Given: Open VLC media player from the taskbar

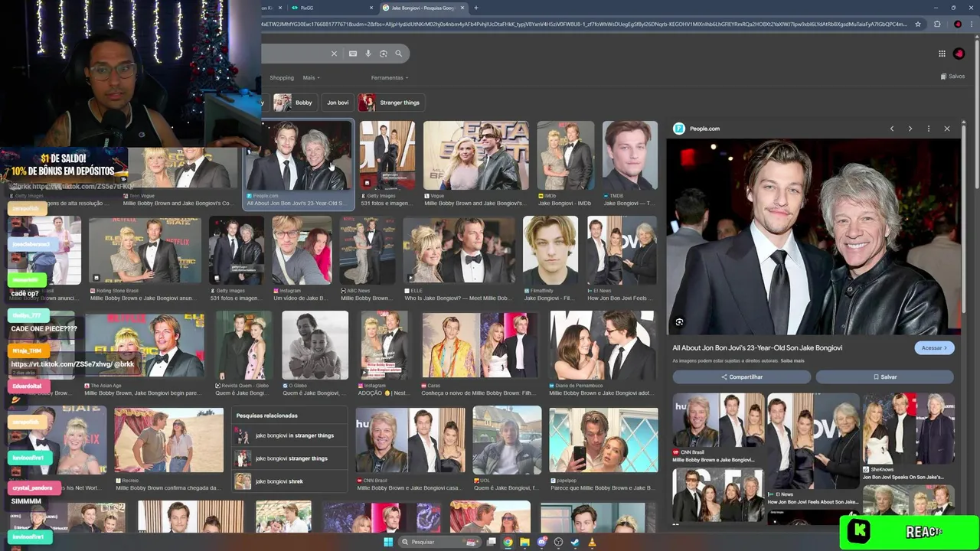Looking at the screenshot, I should coord(592,542).
